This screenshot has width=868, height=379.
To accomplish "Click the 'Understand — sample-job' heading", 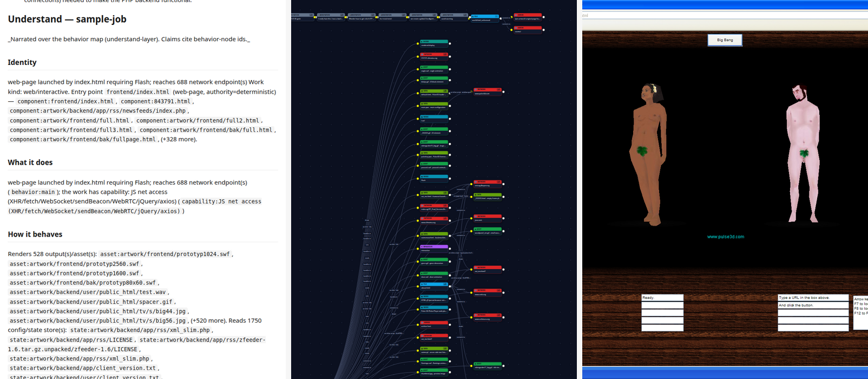I will [x=67, y=19].
